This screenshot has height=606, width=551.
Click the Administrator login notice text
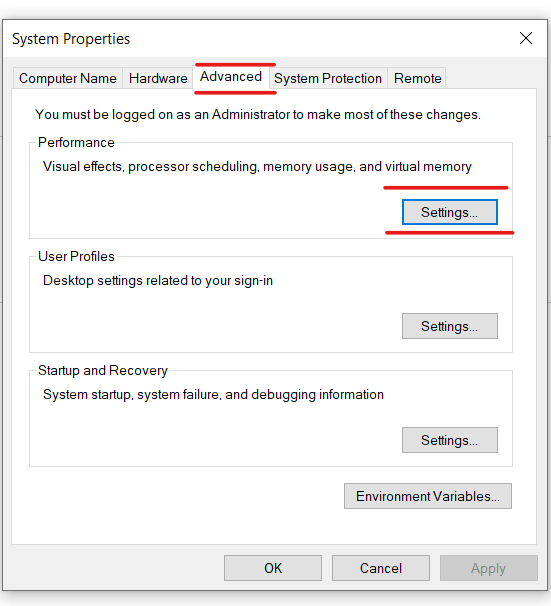(x=258, y=115)
